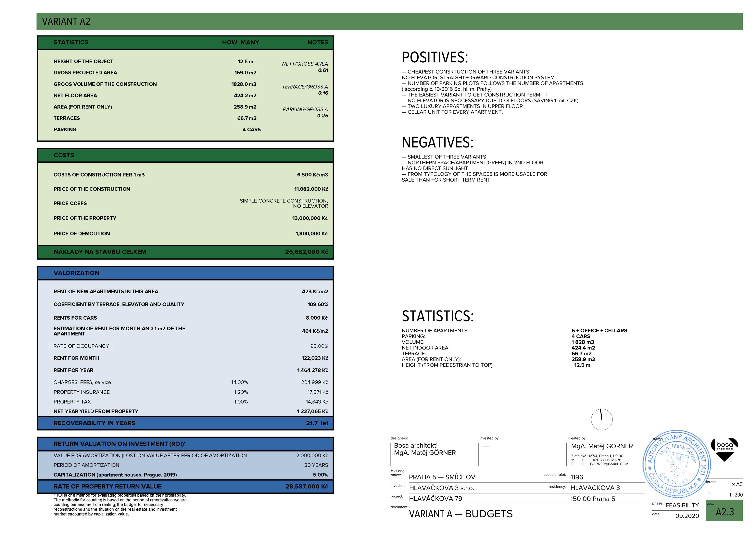Click the NEGATIVES heading
The height and width of the screenshot is (534, 756).
coord(438,142)
